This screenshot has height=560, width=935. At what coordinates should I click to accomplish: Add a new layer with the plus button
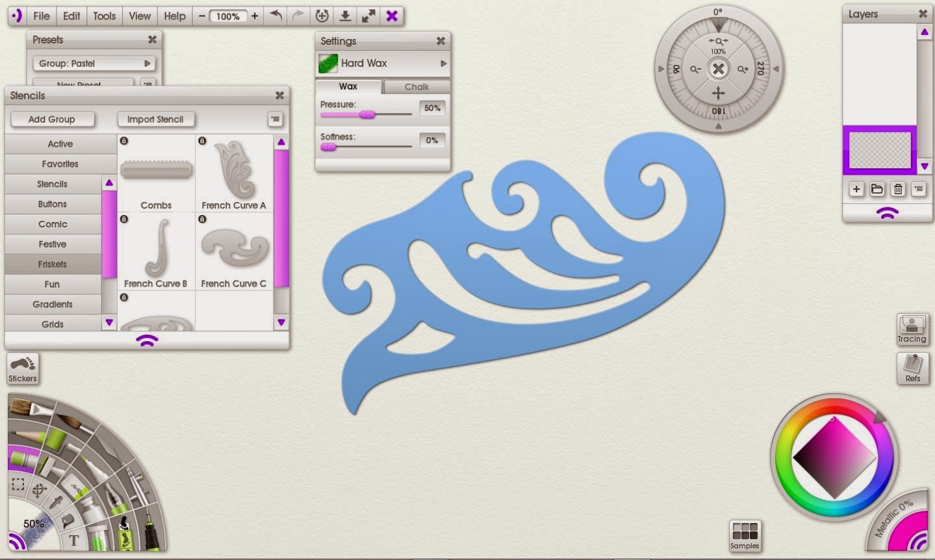856,189
